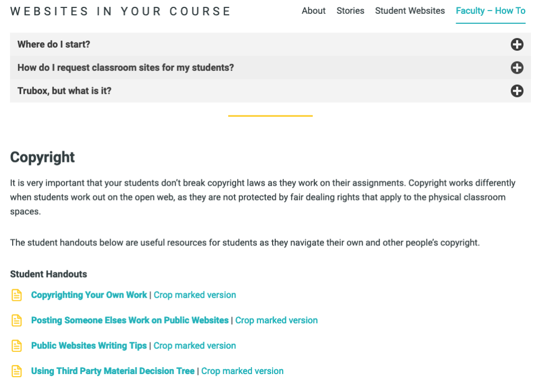Open crop marked version of Public Websites Writing Tips
Image resolution: width=542 pixels, height=392 pixels.
[195, 346]
